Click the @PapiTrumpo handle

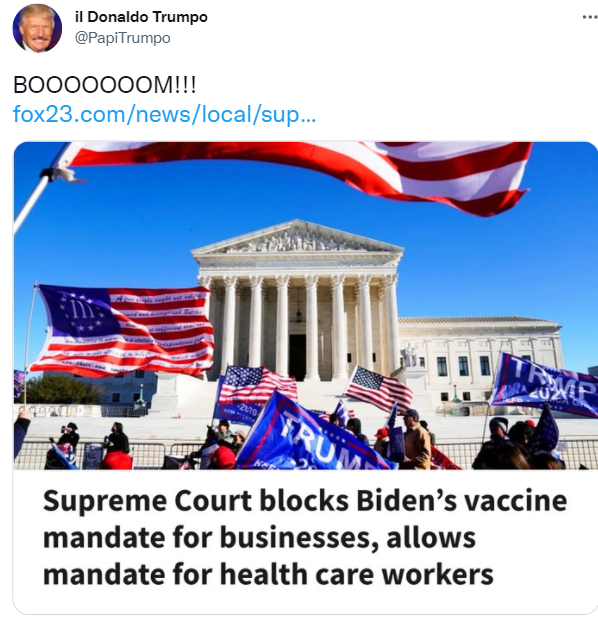[122, 38]
